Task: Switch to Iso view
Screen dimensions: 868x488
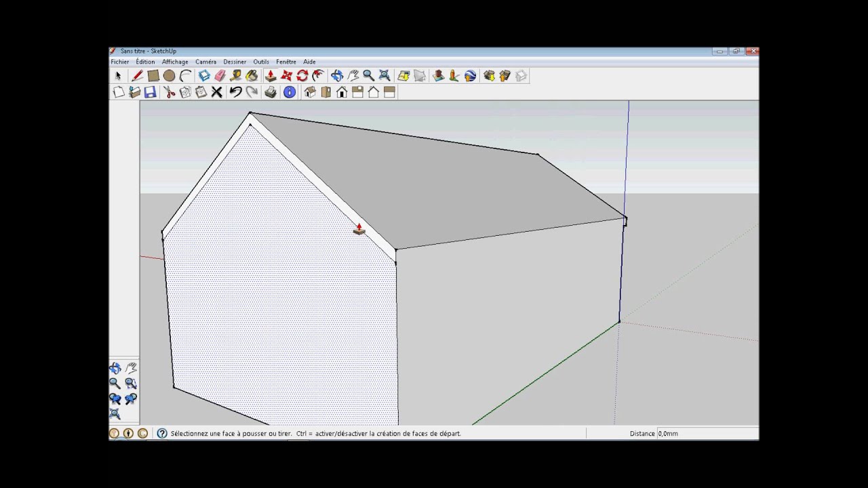Action: coord(310,92)
